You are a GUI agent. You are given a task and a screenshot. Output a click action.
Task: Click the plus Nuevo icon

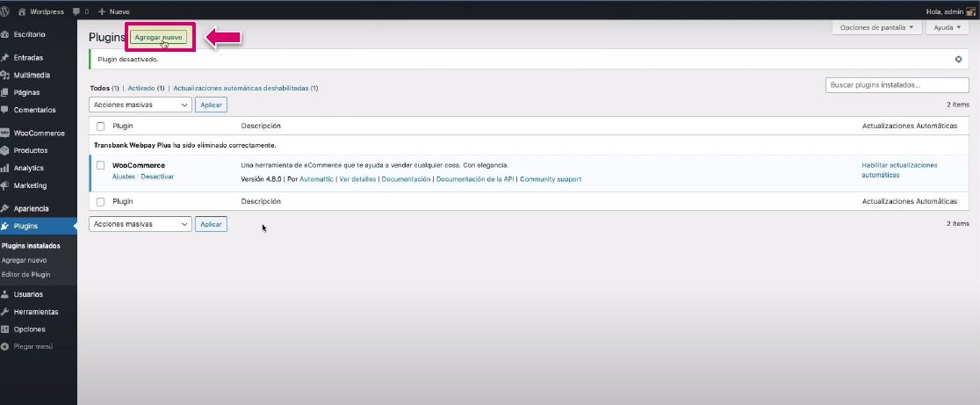pyautogui.click(x=102, y=11)
